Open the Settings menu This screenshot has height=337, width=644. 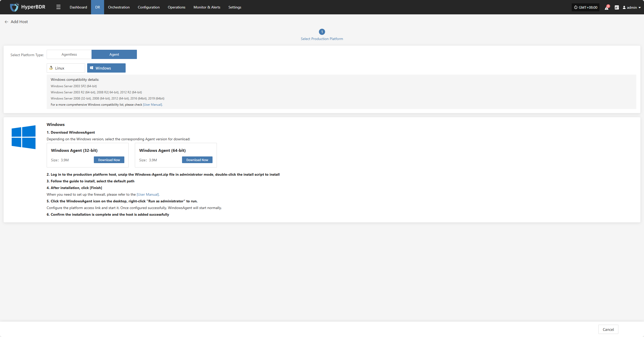click(x=235, y=7)
